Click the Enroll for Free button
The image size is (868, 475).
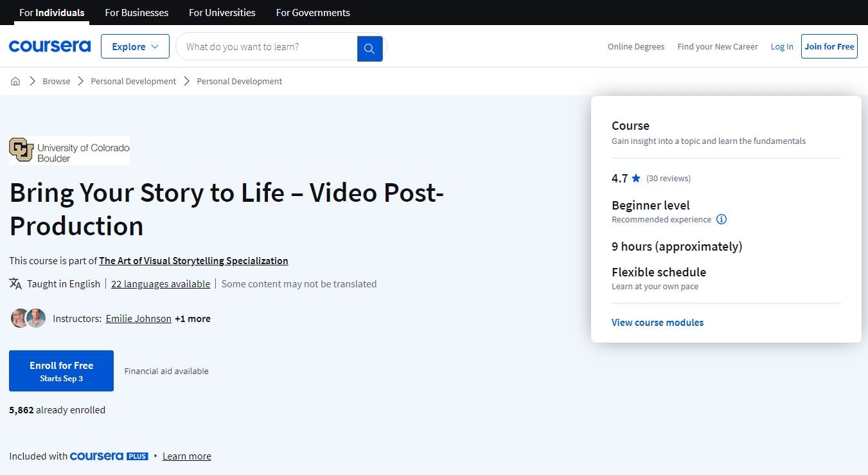tap(61, 371)
